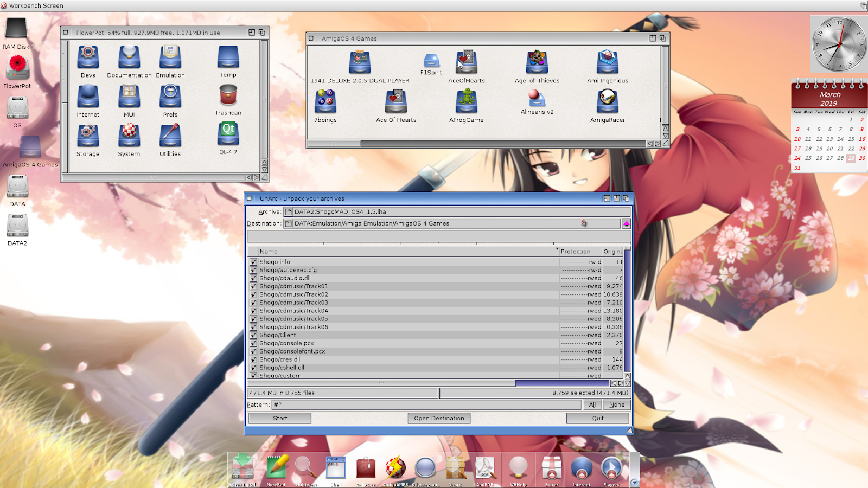
Task: Select March 16 on the calendar
Action: pyautogui.click(x=862, y=139)
